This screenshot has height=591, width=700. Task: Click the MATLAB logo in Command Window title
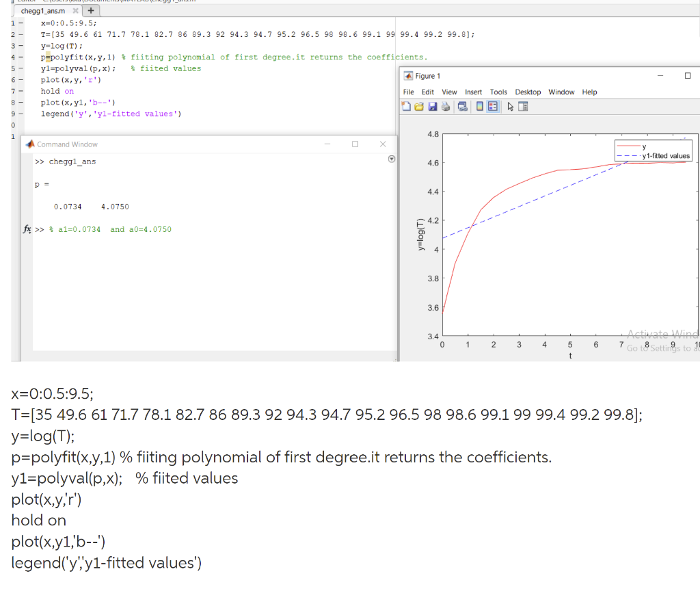point(30,144)
